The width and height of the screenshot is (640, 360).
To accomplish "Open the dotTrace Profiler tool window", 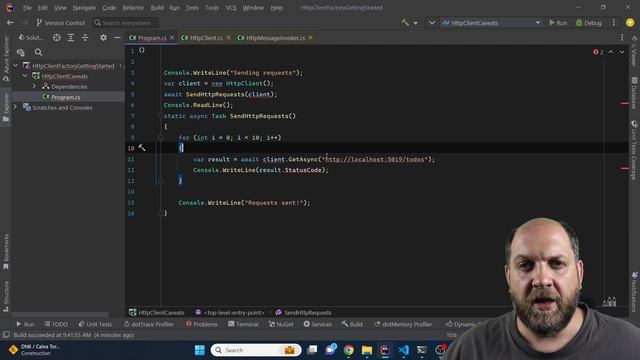I will pyautogui.click(x=149, y=324).
